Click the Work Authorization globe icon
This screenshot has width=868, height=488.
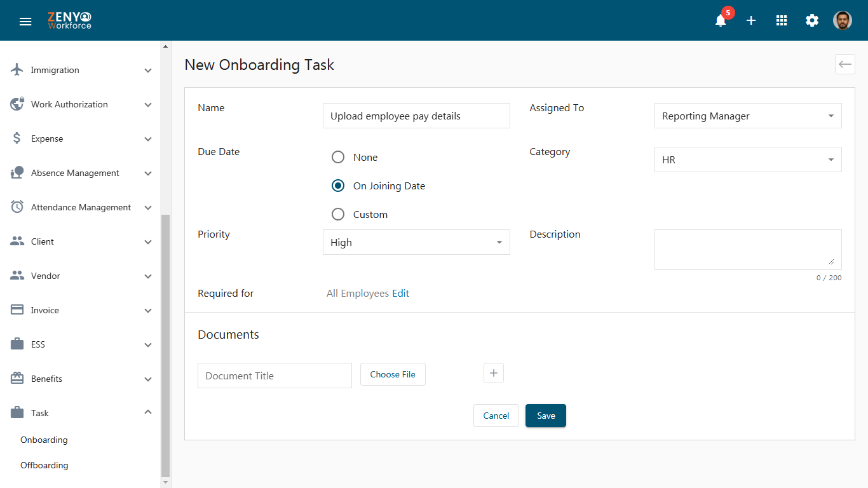17,104
